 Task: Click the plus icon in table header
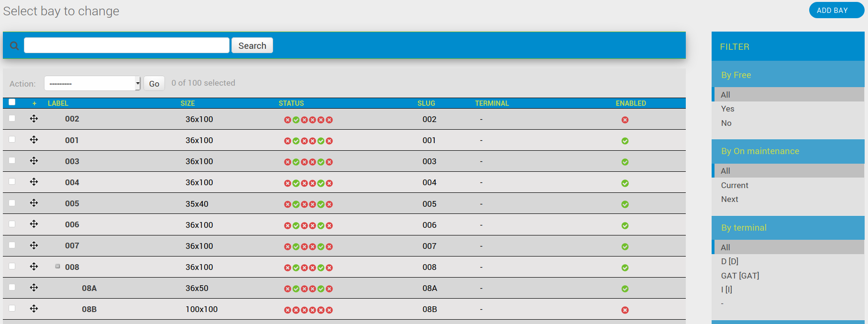[34, 103]
